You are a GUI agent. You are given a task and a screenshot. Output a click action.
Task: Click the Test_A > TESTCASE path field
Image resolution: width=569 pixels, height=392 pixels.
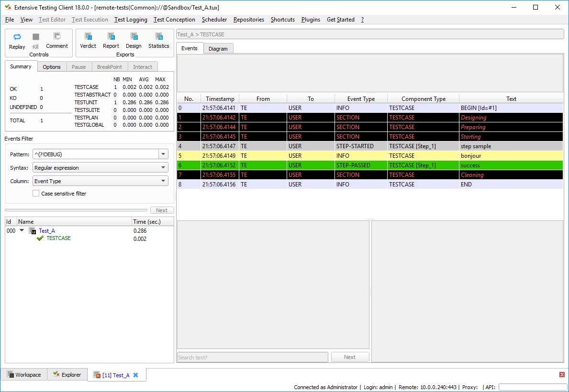coord(370,34)
